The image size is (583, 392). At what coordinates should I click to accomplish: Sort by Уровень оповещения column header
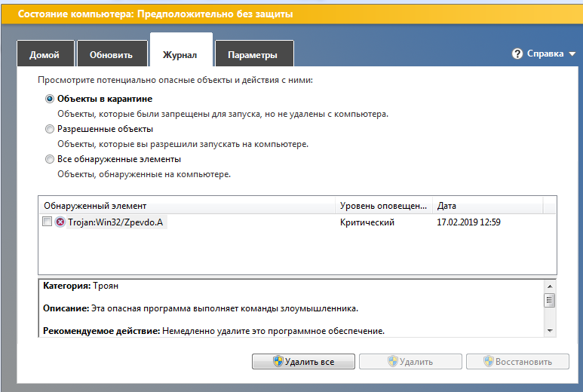coord(384,206)
